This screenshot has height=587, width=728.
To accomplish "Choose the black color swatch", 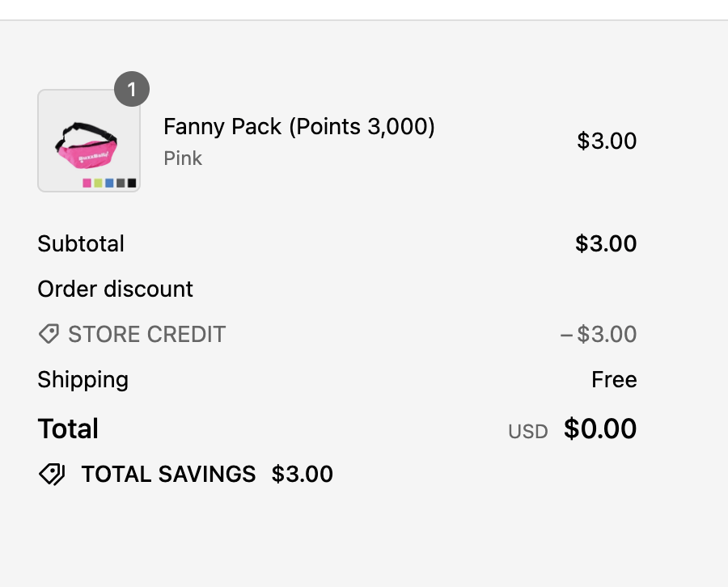I will (132, 184).
